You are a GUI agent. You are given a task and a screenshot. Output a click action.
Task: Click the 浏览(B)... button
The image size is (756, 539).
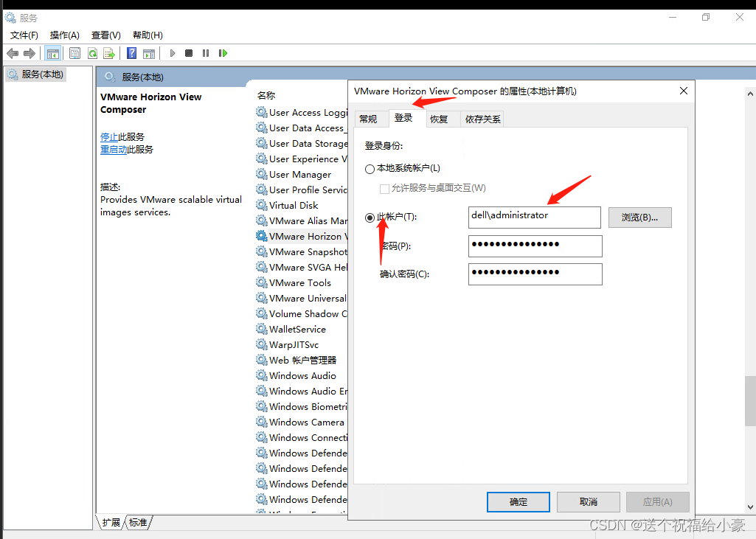(639, 218)
